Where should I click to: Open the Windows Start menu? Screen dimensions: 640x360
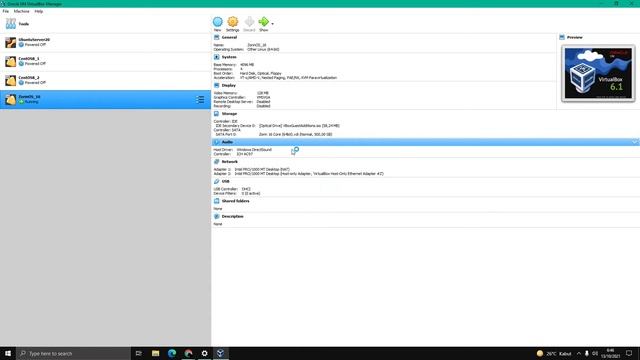8,353
